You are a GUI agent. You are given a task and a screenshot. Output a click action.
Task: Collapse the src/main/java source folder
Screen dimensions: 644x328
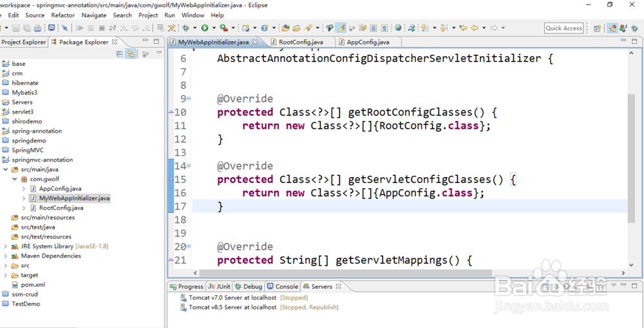coord(5,169)
